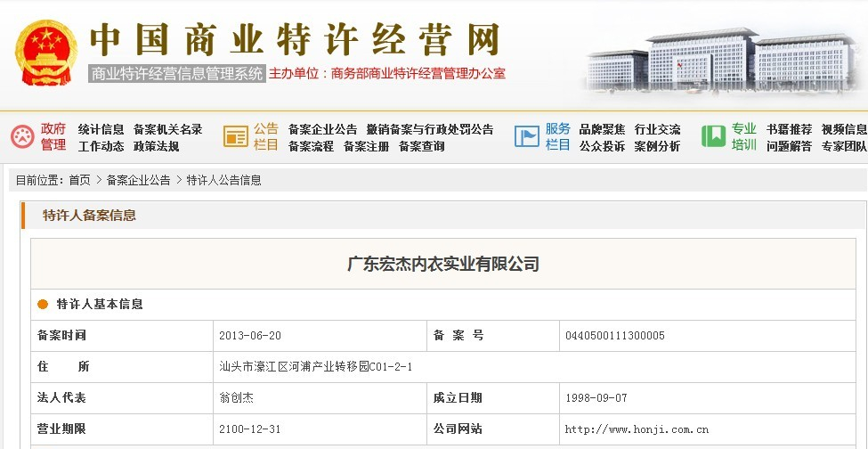Click 商业特许经营信息管理系统 gray label
The width and height of the screenshot is (868, 449).
pos(177,74)
